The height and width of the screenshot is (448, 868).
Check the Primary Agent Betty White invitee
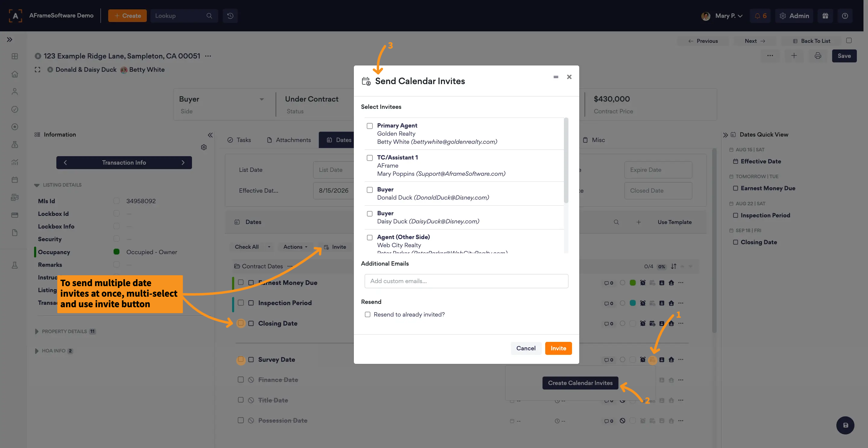coord(370,126)
